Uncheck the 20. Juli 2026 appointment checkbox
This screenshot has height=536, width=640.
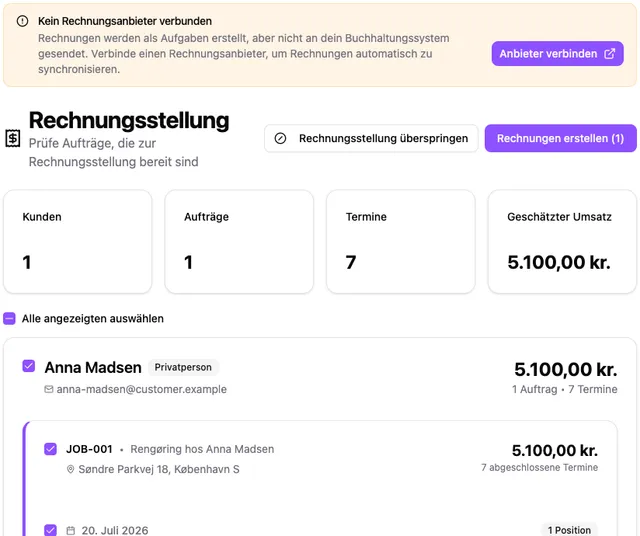(51, 530)
